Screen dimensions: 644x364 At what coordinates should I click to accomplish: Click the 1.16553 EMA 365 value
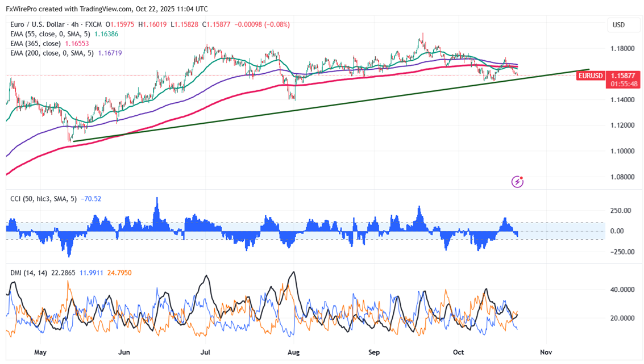[77, 44]
